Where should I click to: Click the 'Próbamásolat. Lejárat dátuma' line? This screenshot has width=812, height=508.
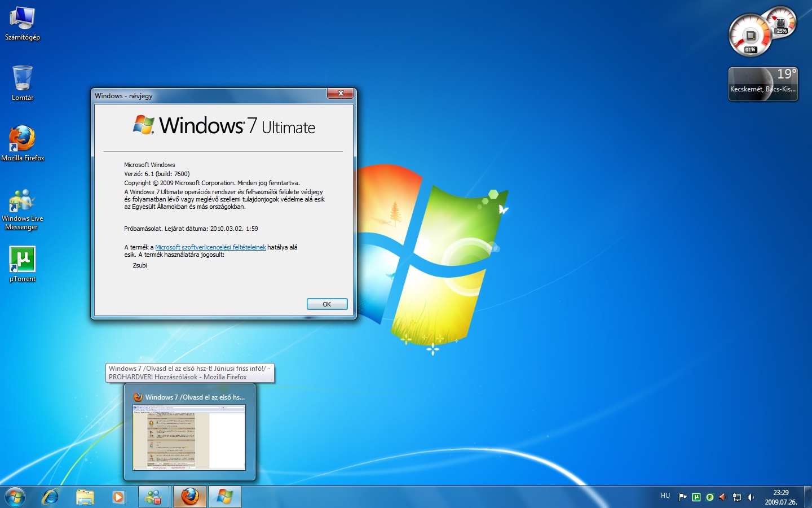point(191,229)
